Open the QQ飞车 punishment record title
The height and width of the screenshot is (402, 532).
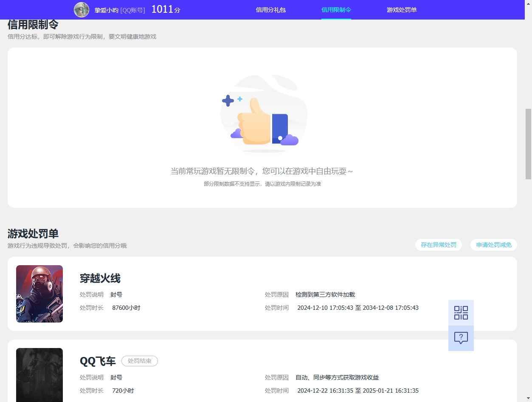coord(97,361)
